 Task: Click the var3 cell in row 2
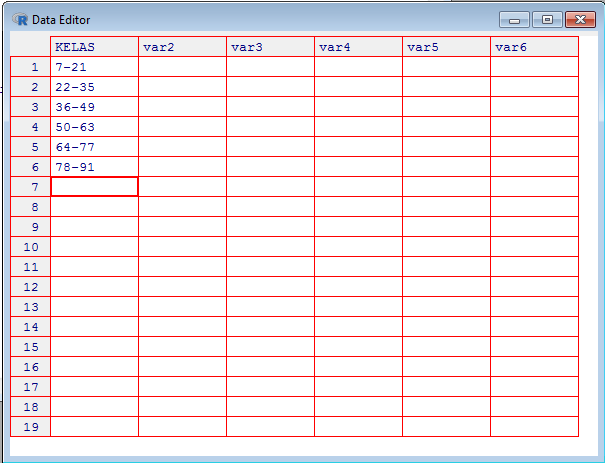tap(270, 87)
